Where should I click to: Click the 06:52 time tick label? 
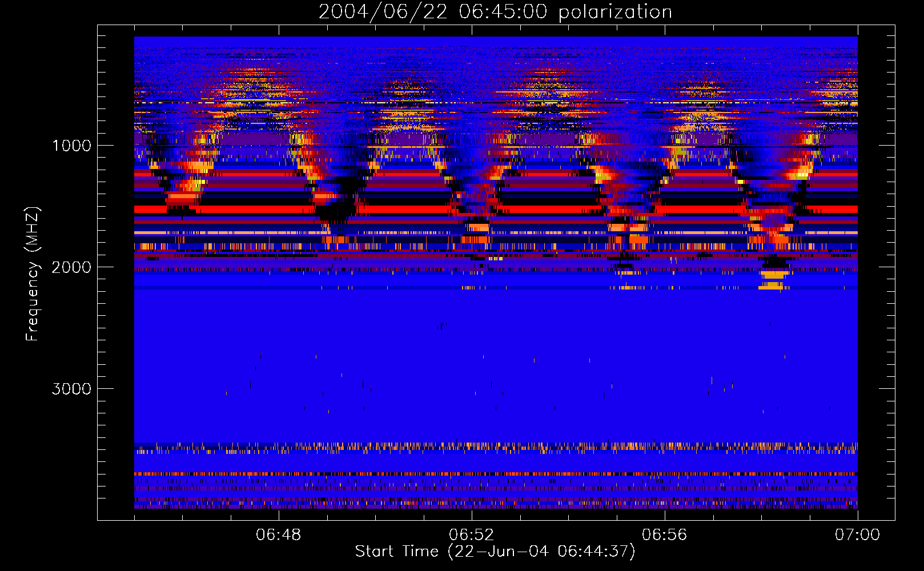tap(472, 535)
